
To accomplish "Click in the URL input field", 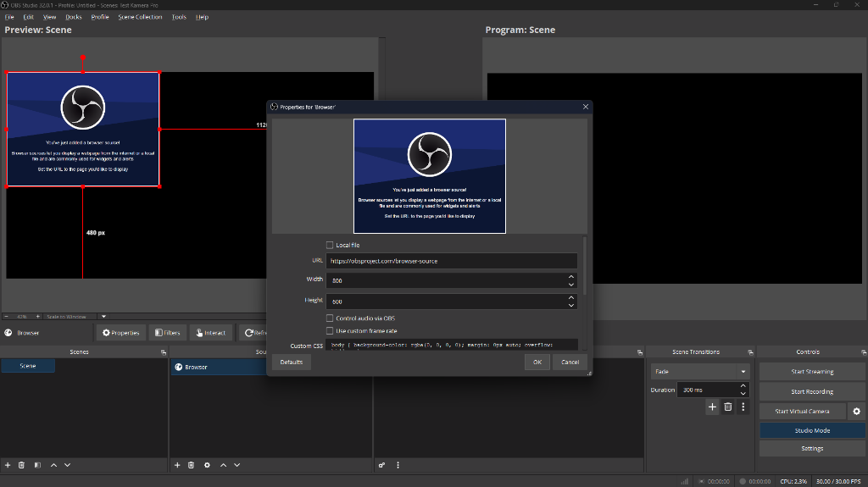I will coord(452,261).
